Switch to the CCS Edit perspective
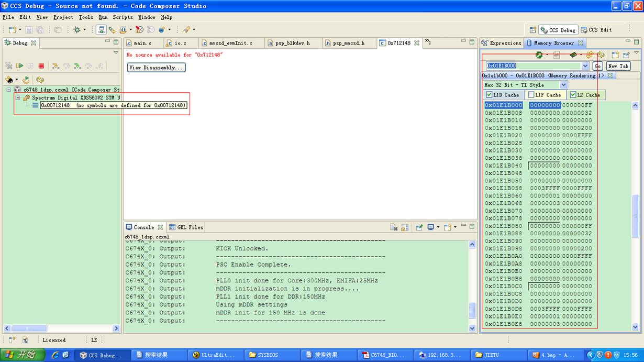The height and width of the screenshot is (362, 644). (x=595, y=30)
